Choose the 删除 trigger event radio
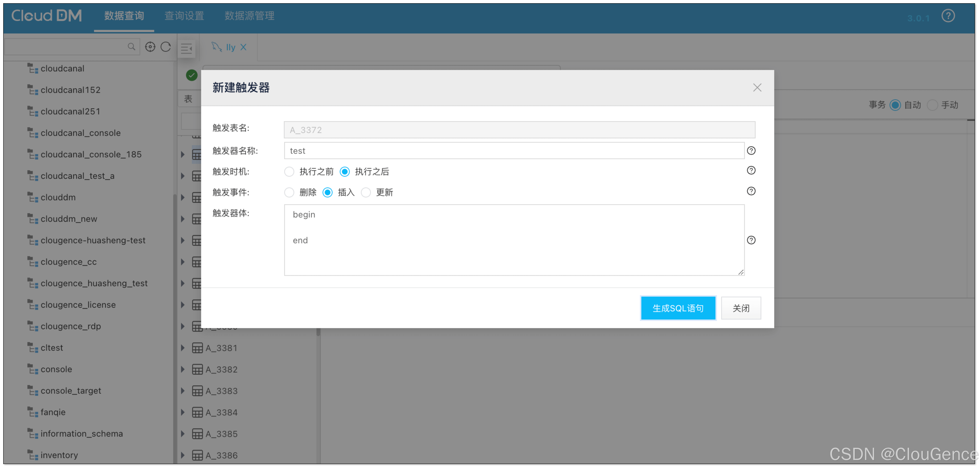 (x=289, y=192)
